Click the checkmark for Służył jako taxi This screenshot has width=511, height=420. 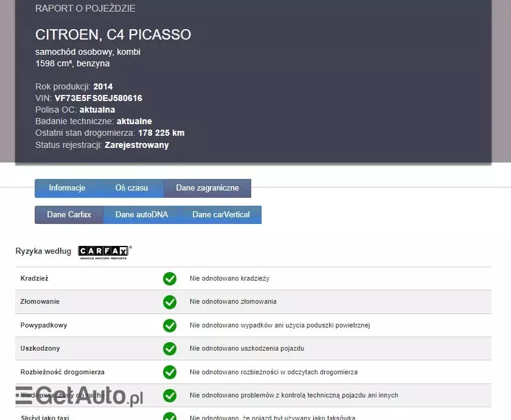pos(170,416)
